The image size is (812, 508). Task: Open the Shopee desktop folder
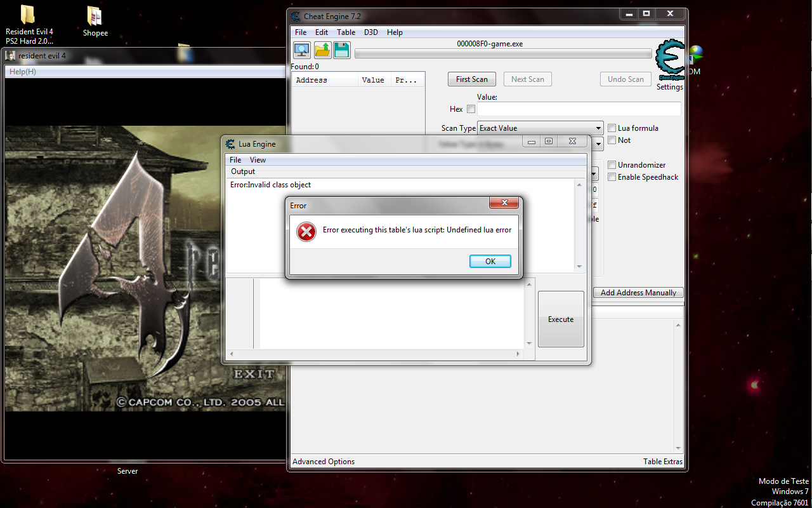[x=95, y=22]
